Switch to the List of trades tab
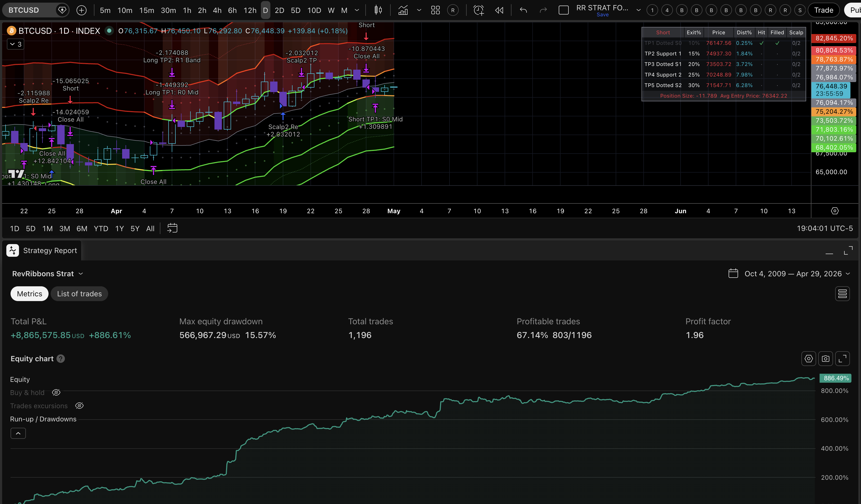Screen dimensions: 861x504 (79, 294)
